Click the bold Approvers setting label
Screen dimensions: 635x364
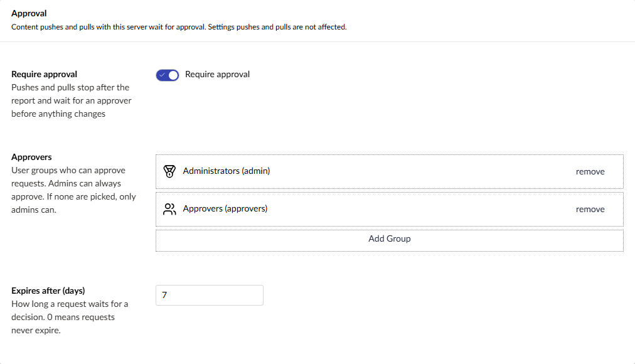(x=31, y=157)
